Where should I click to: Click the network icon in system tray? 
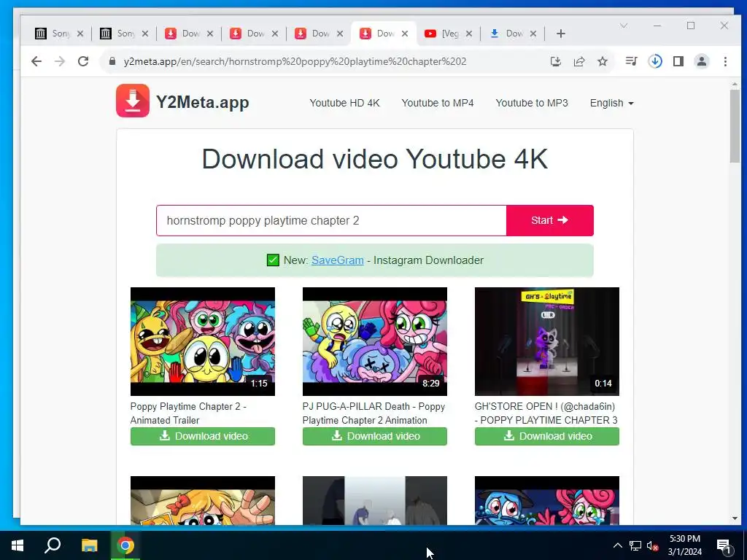click(635, 545)
